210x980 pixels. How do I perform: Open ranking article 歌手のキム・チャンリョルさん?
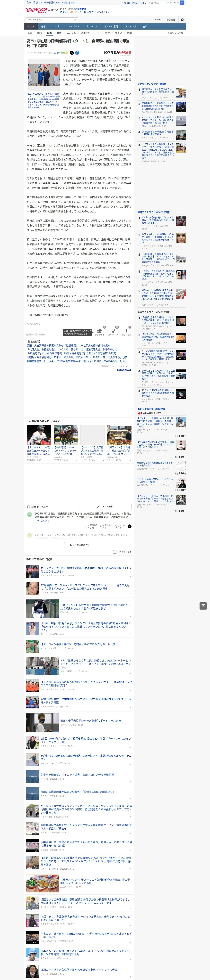[x=158, y=92]
